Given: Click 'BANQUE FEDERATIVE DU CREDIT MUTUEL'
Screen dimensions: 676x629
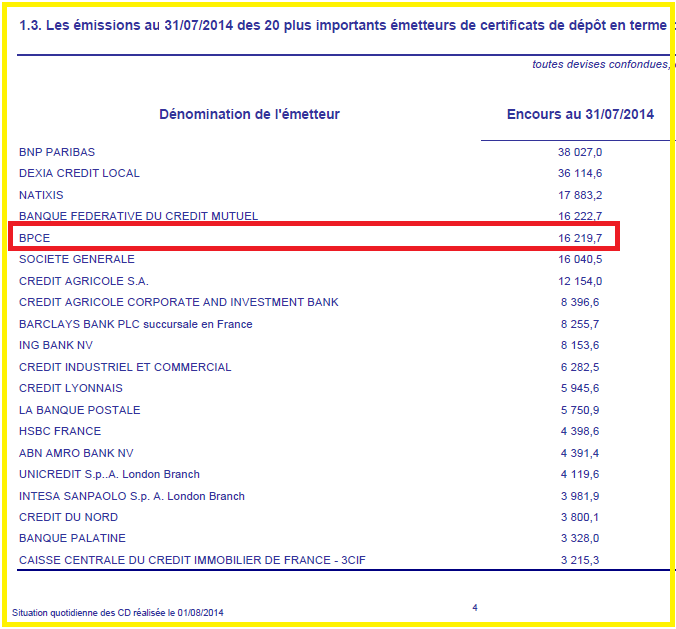Looking at the screenshot, I should (x=138, y=216).
